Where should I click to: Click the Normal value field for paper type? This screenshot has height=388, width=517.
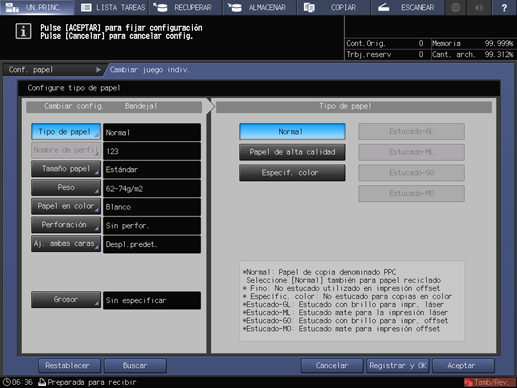pyautogui.click(x=152, y=132)
